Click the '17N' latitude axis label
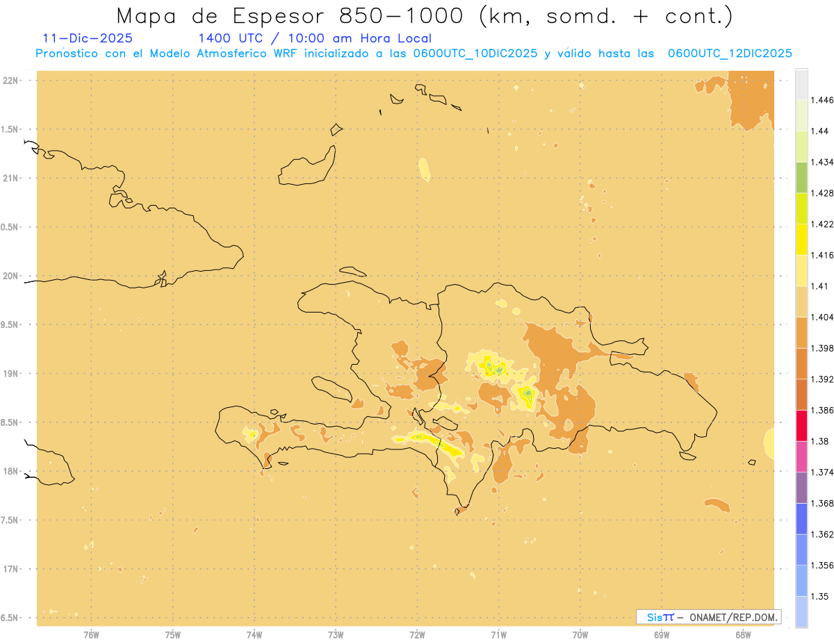This screenshot has width=834, height=644. [12, 569]
